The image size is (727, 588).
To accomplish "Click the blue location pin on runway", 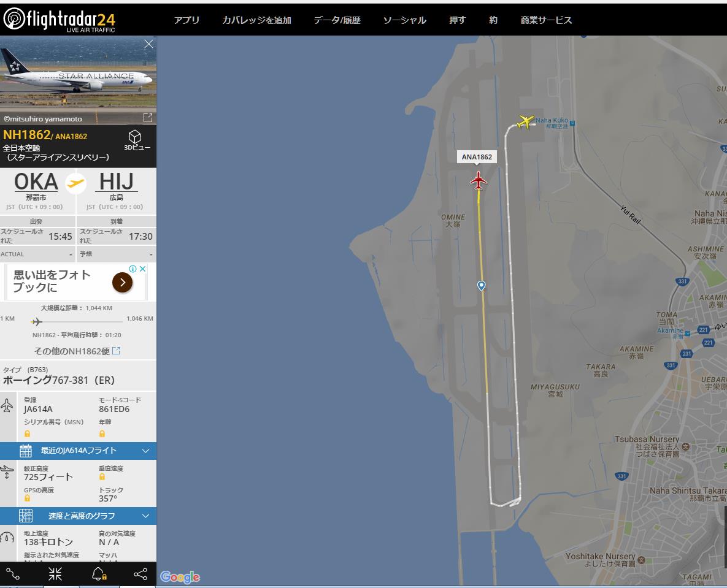I will [481, 286].
